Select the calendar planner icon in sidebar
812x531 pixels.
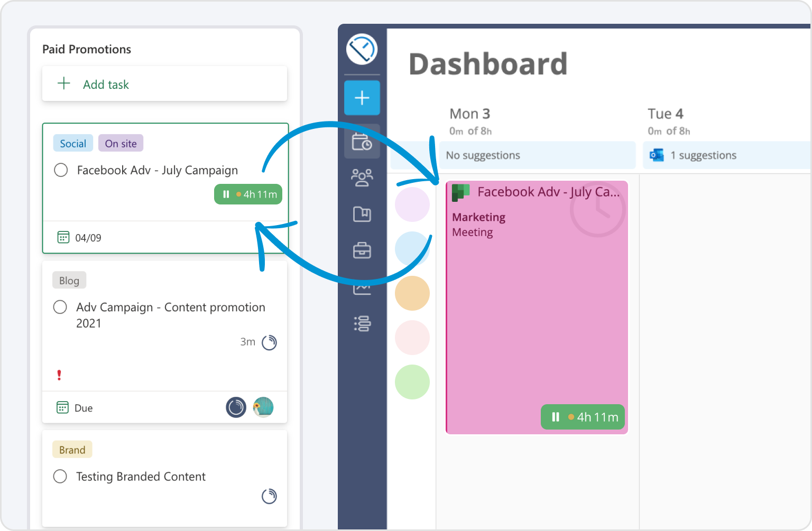(x=362, y=142)
